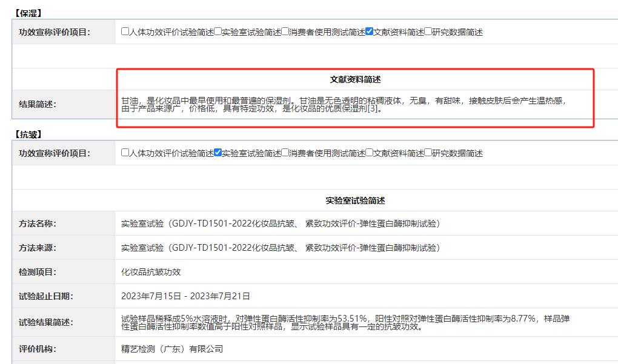Image resolution: width=618 pixels, height=364 pixels.
Task: Tick 文献资料简述 checkbox in the 抗皱 section
Action: (370, 153)
